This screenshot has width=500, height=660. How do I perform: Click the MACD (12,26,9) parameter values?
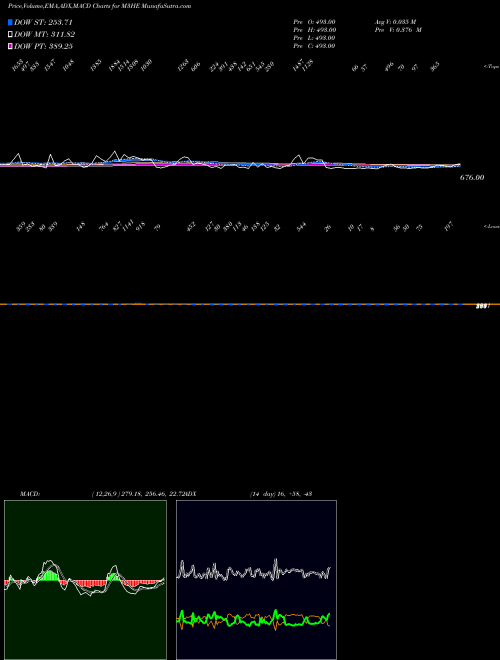point(136,494)
